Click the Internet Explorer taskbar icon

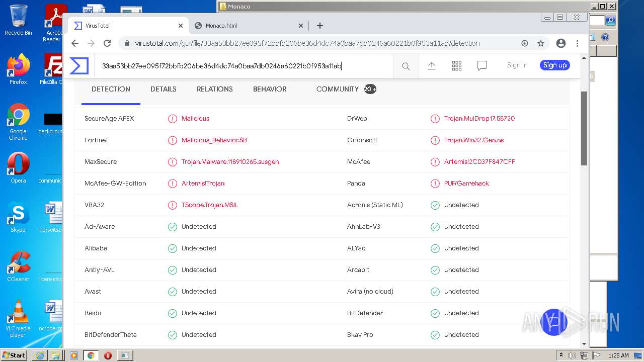[40, 355]
